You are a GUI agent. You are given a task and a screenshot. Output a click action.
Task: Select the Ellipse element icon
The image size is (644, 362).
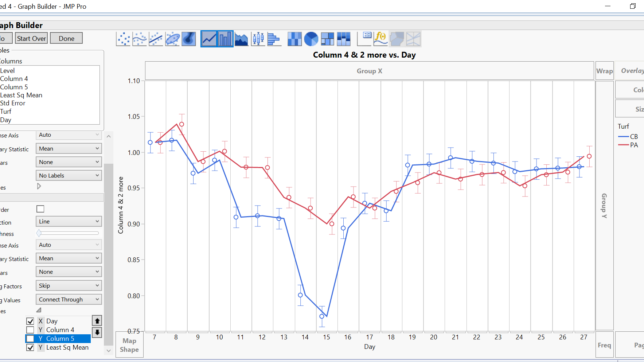pos(172,39)
